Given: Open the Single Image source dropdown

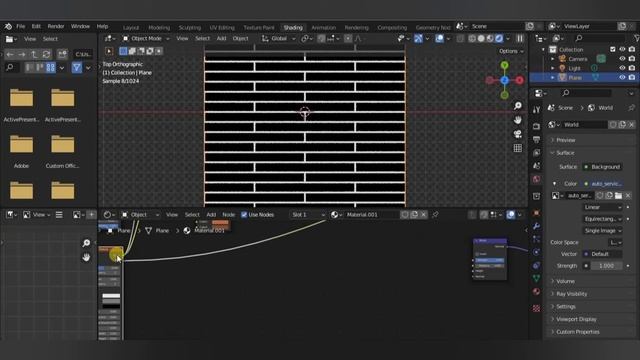Looking at the screenshot, I should [603, 231].
